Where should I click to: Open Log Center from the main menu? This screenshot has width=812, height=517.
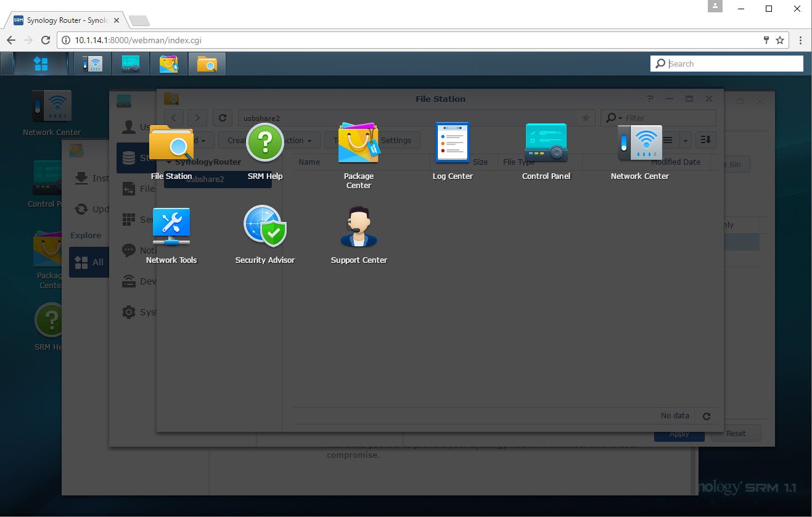pyautogui.click(x=453, y=152)
